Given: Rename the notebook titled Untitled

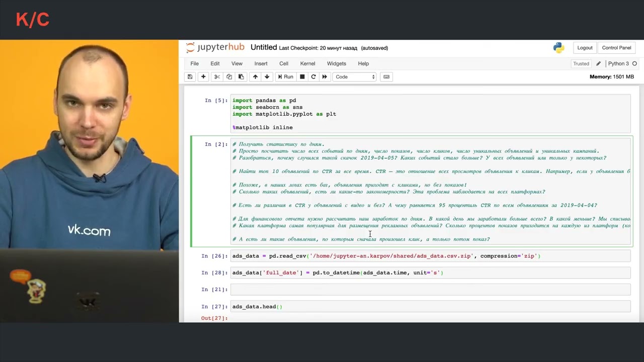Looking at the screenshot, I should (x=264, y=47).
